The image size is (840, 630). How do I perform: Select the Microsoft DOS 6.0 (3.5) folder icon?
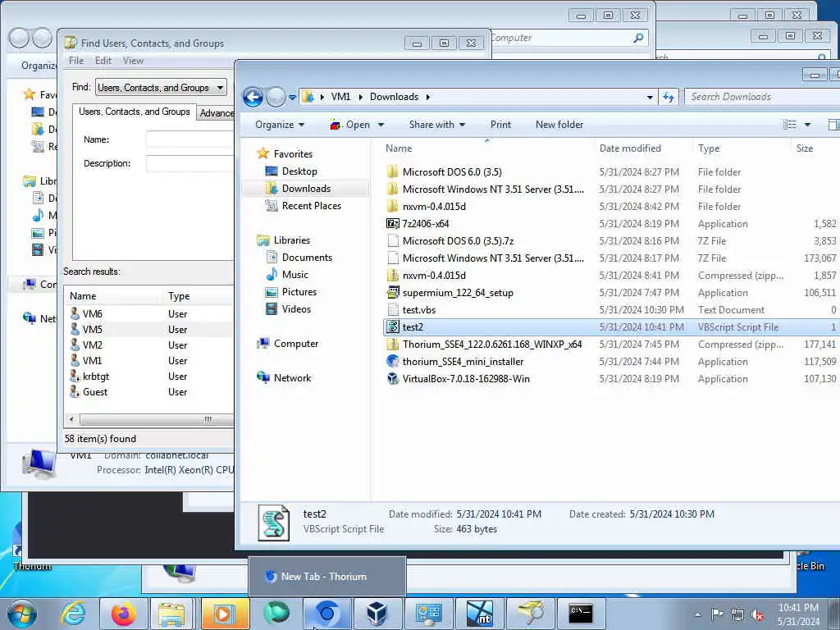point(393,172)
